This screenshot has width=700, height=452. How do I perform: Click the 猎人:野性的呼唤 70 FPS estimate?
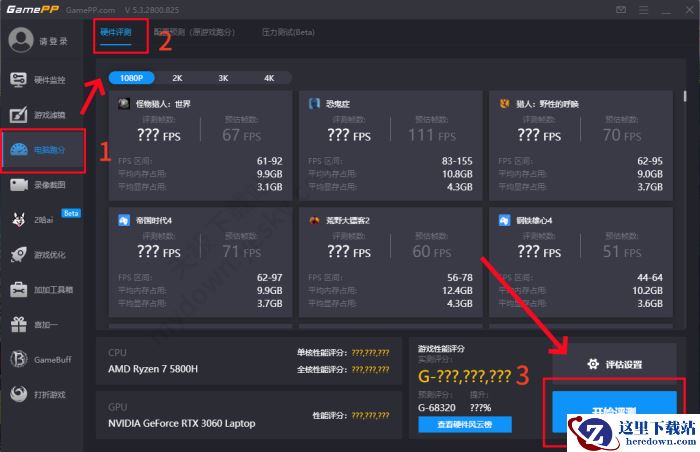(622, 134)
